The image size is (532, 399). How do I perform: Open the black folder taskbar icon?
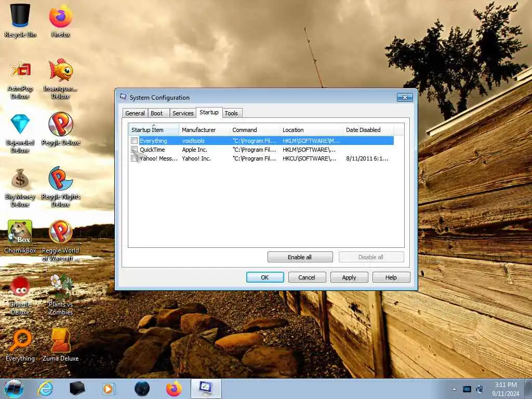tap(77, 389)
